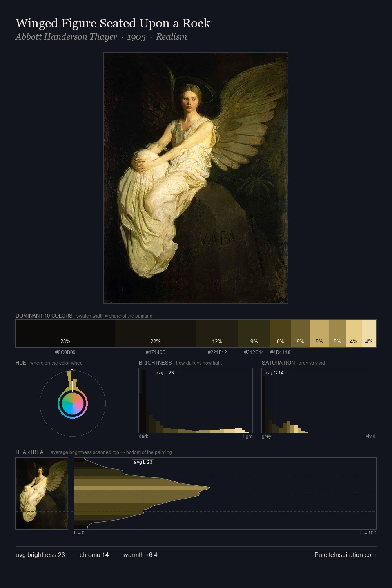Click 'chroma 14' footer stat
This screenshot has height=588, width=392.
pos(94,555)
